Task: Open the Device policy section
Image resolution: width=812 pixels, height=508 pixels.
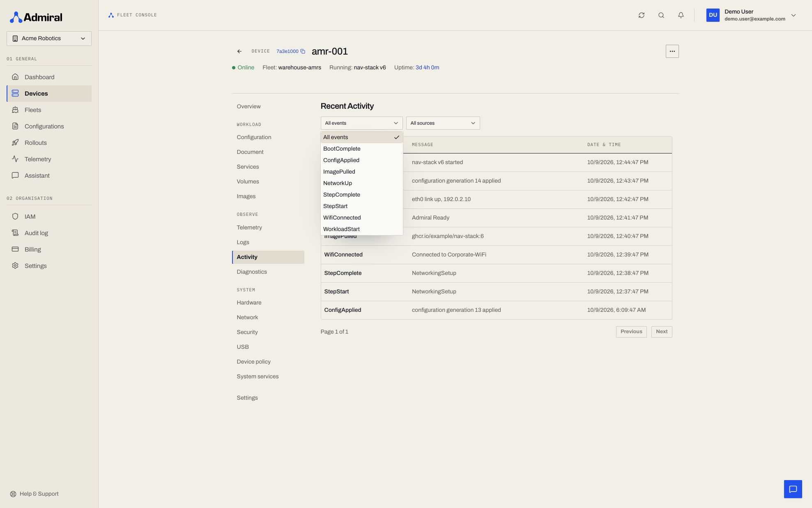Action: [268, 362]
